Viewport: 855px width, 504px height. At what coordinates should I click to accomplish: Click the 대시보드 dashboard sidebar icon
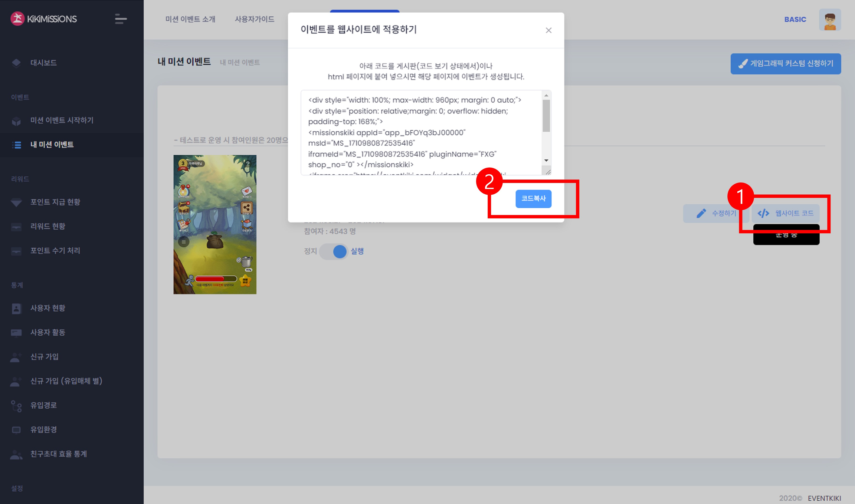pyautogui.click(x=16, y=63)
